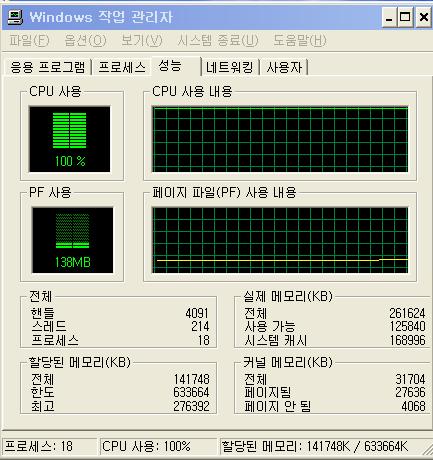Click the CPU 사용 내용 history graph
The height and width of the screenshot is (460, 433).
[280, 139]
